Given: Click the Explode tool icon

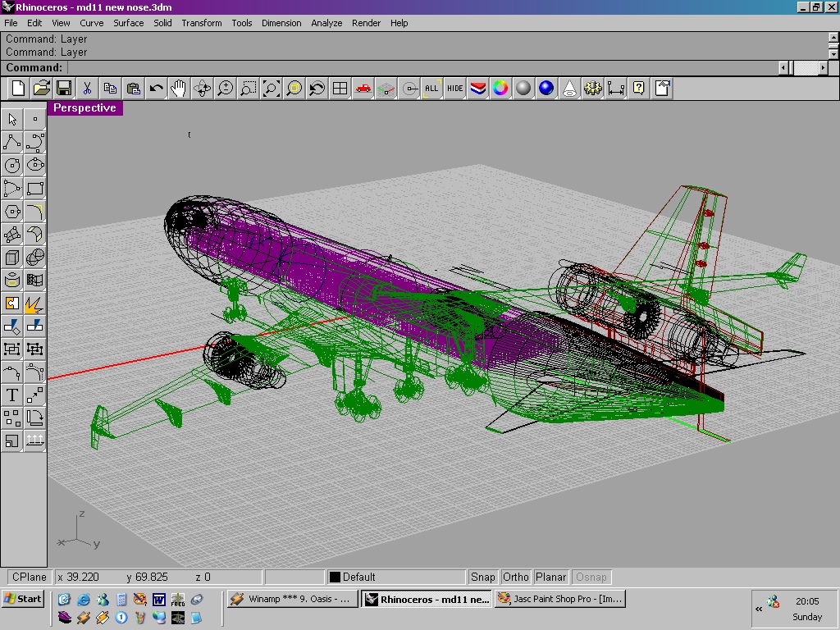Looking at the screenshot, I should click(x=34, y=304).
